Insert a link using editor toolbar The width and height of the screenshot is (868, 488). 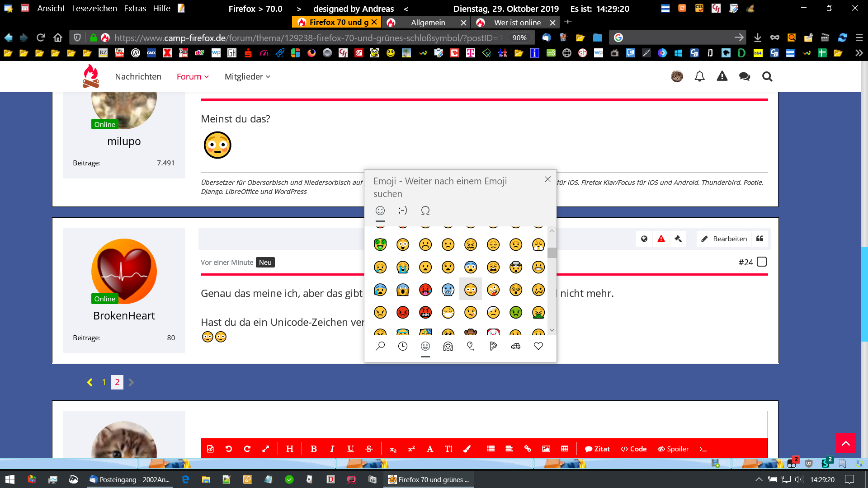[x=528, y=449]
